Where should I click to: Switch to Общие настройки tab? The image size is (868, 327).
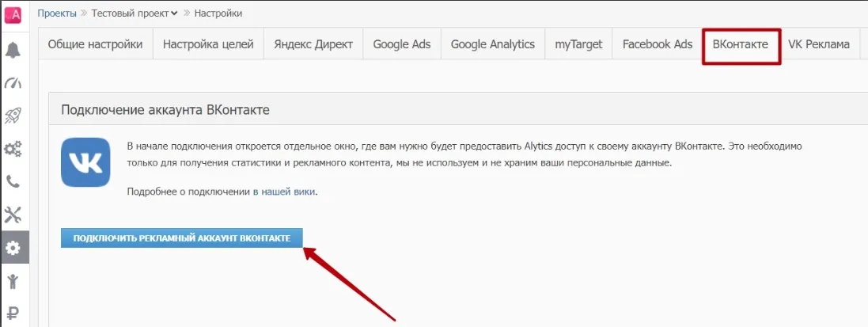95,44
